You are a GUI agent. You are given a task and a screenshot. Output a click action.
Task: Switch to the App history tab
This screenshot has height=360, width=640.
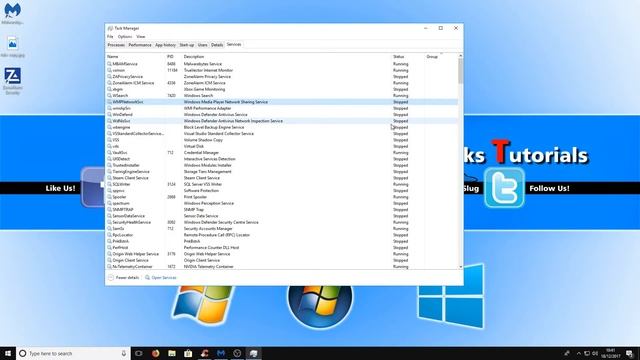[x=166, y=45]
